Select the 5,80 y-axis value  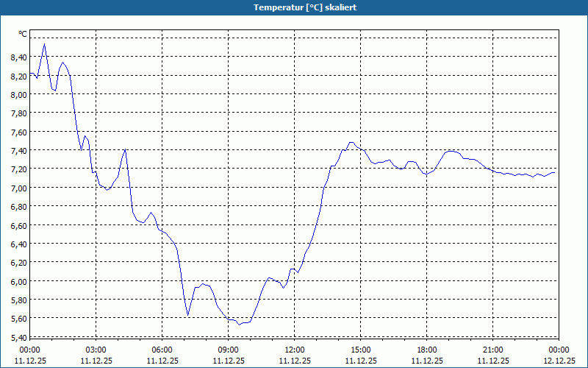coord(19,300)
